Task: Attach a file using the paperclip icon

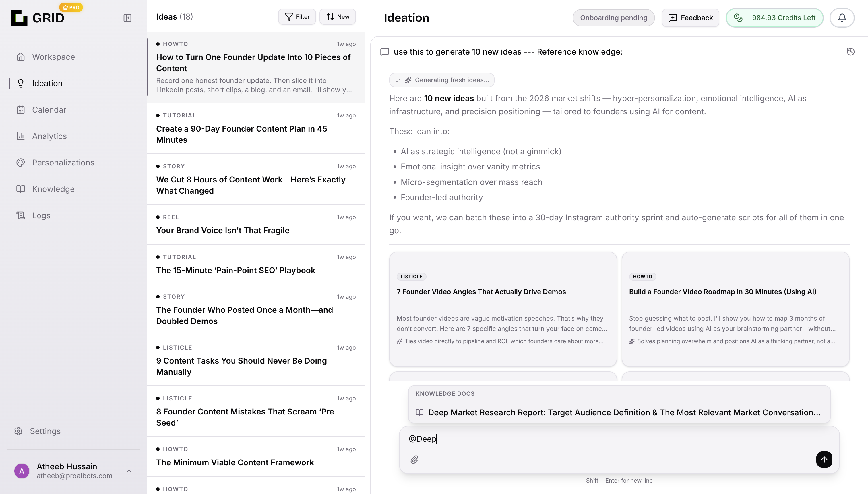Action: (415, 460)
